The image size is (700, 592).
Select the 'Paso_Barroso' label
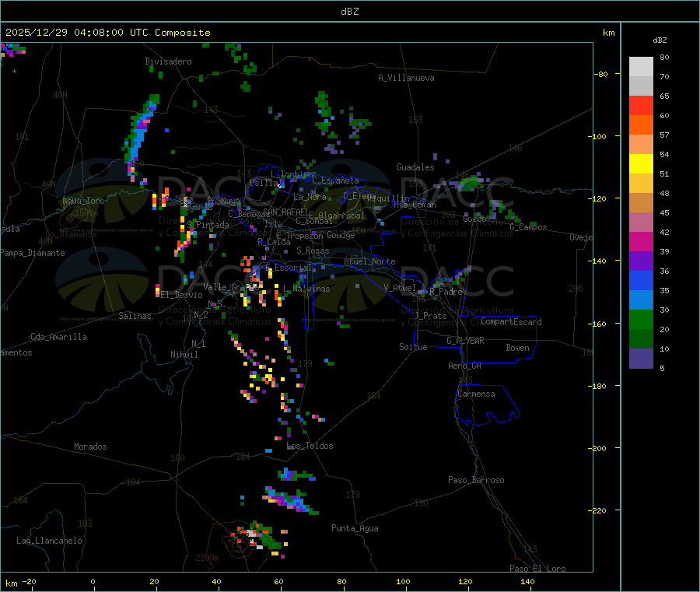(x=476, y=480)
